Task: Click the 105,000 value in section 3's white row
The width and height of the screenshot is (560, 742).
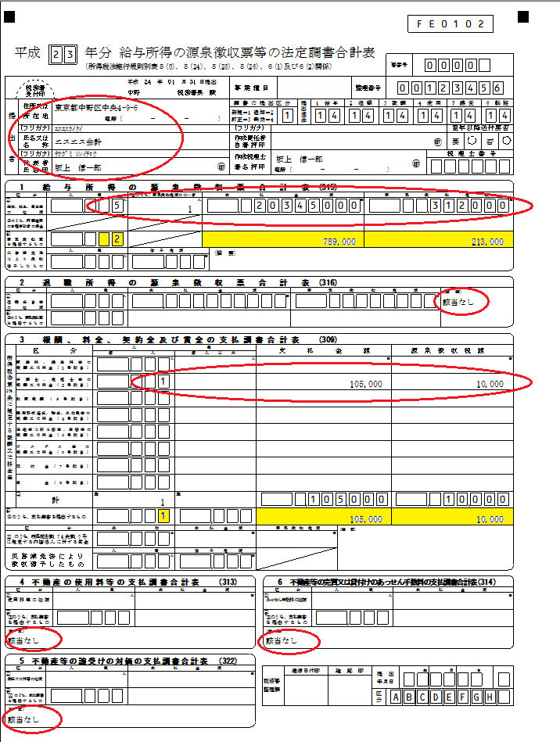Action: click(x=366, y=384)
